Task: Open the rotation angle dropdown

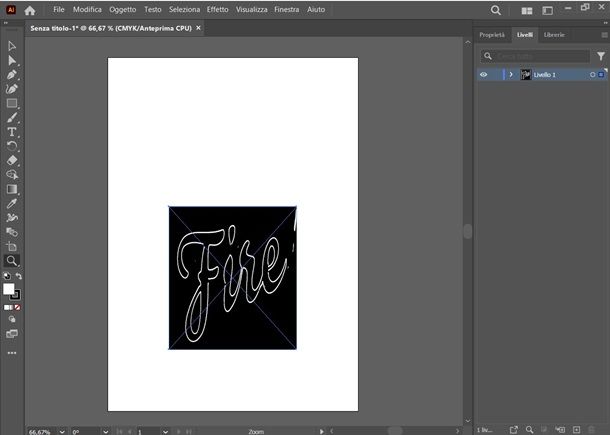Action: (x=105, y=431)
